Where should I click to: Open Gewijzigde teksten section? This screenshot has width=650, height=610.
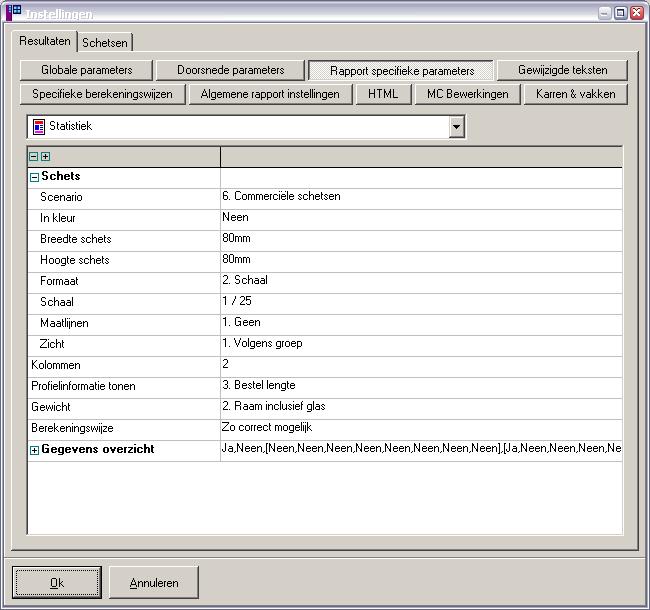coord(563,70)
